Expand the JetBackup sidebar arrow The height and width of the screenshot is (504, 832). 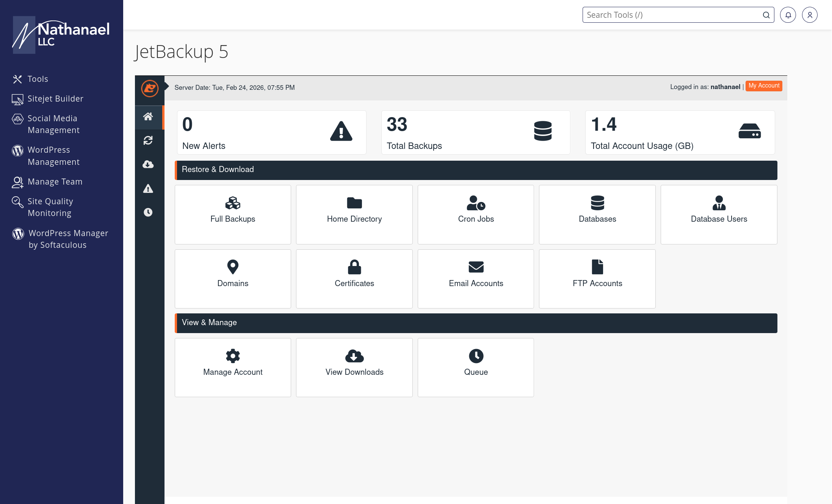click(x=166, y=87)
